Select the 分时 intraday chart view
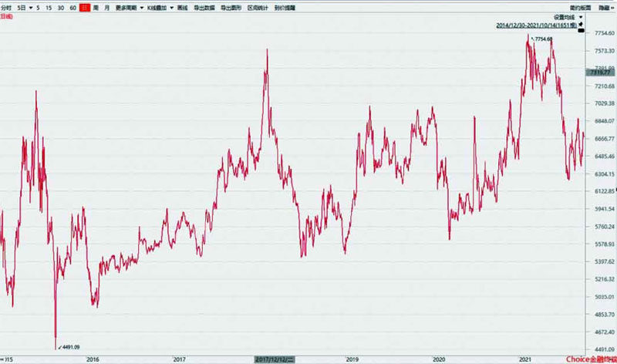Viewport: 617px width, 364px height. [x=6, y=6]
